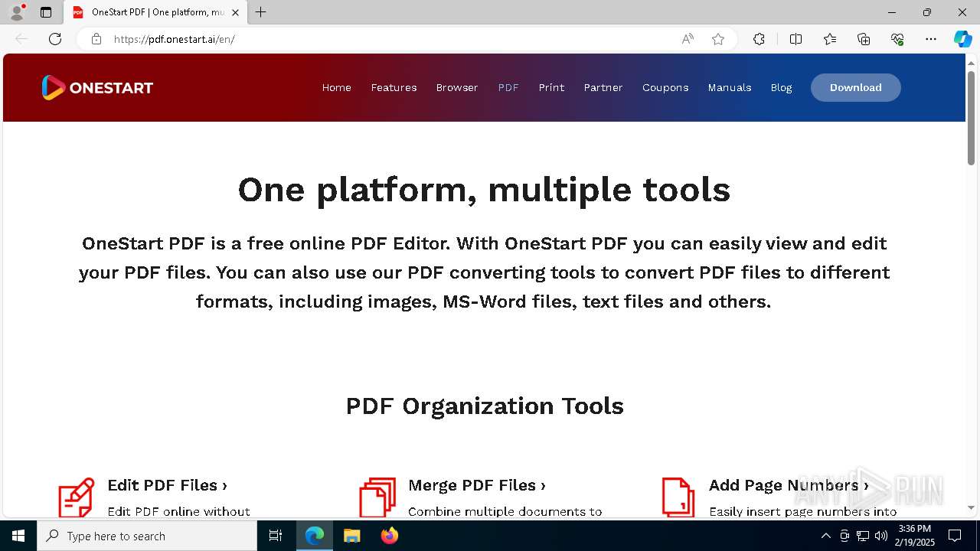
Task: Open the tab actions menu icon
Action: click(46, 12)
